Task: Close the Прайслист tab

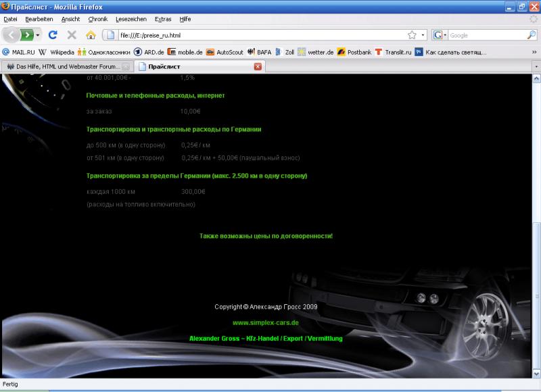Action: click(258, 66)
